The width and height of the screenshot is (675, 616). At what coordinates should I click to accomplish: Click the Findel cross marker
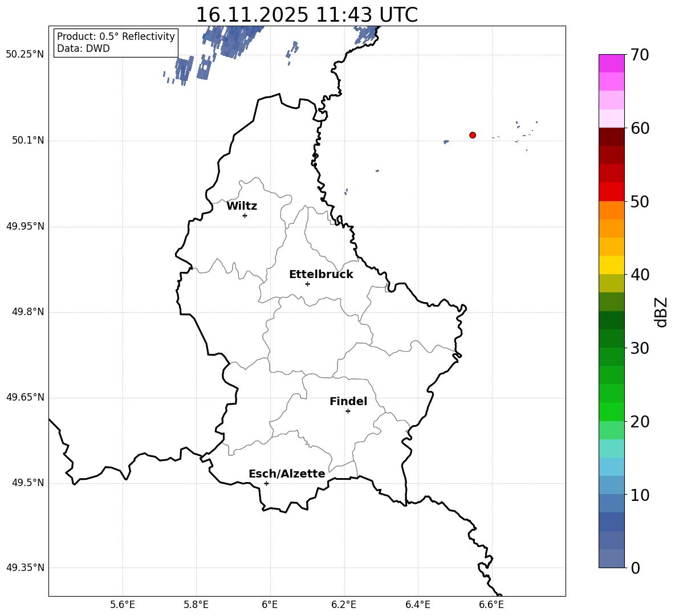click(x=348, y=411)
